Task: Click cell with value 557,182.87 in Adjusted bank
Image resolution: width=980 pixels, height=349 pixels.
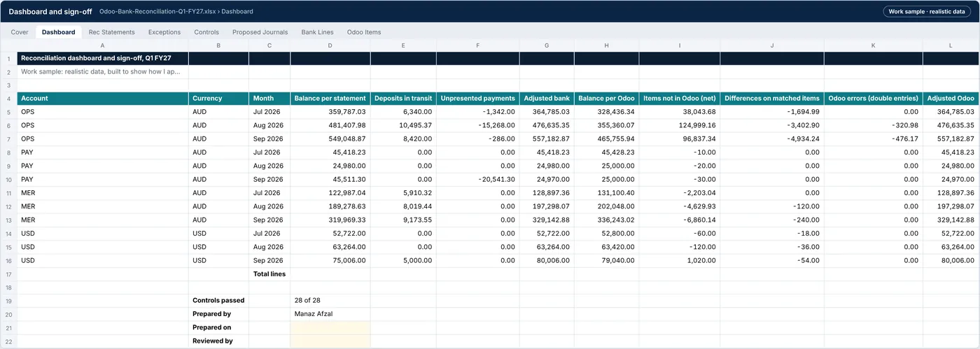Action: coord(547,139)
